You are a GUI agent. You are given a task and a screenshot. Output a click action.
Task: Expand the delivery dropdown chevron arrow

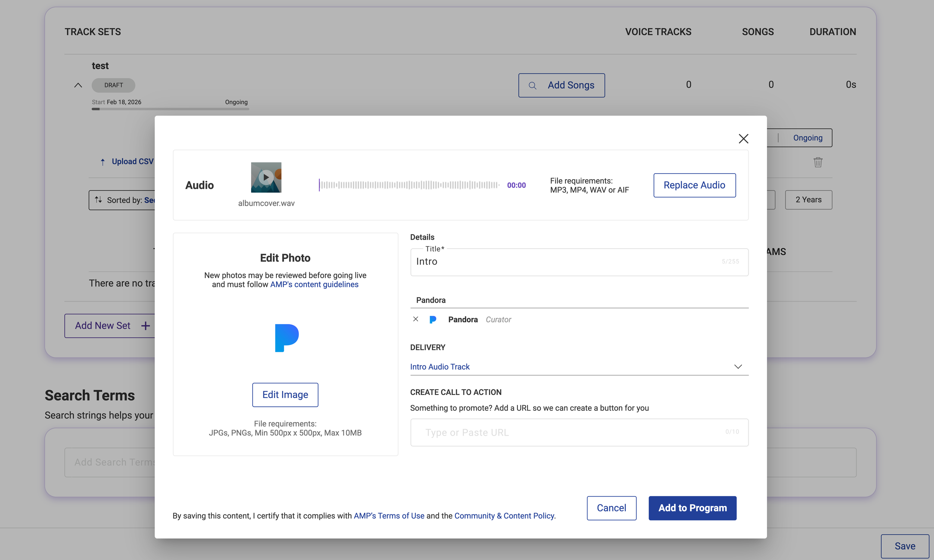point(738,367)
